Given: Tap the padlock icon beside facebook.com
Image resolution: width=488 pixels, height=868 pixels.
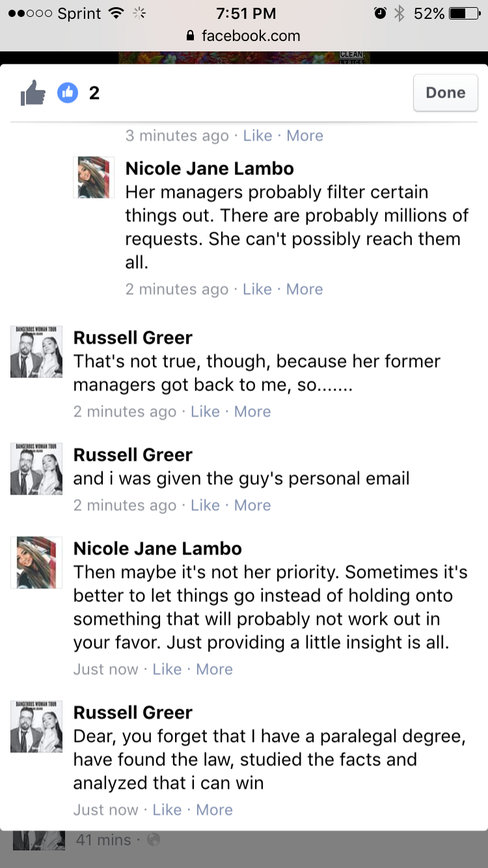Looking at the screenshot, I should tap(190, 36).
